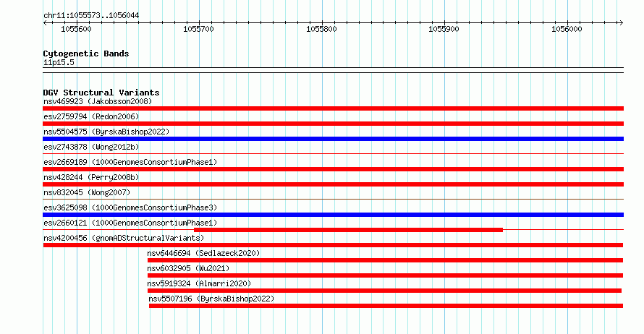Click the red bar under nsv6446694
The height and width of the screenshot is (334, 644).
(x=385, y=260)
